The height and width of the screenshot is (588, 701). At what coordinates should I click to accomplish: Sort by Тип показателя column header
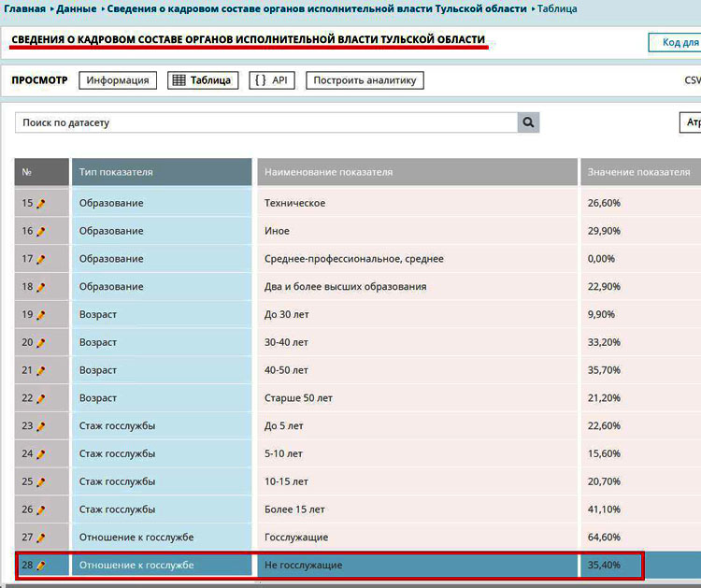162,172
